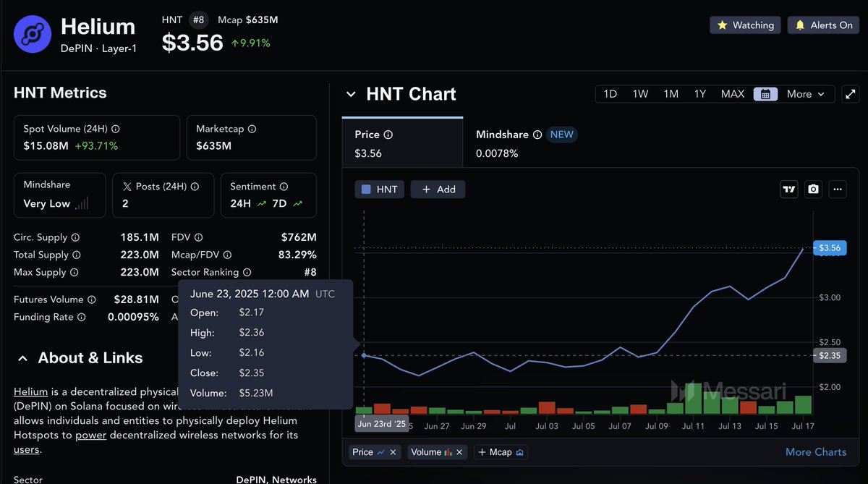Open the More timeframe dropdown
This screenshot has height=484, width=868.
pos(806,94)
